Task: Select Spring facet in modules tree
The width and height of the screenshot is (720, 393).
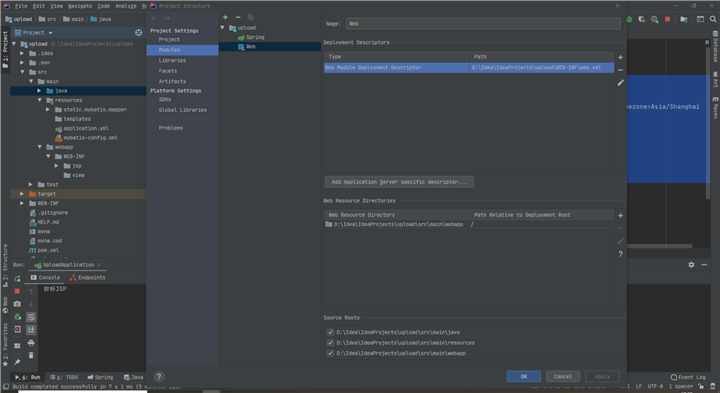Action: coord(251,37)
